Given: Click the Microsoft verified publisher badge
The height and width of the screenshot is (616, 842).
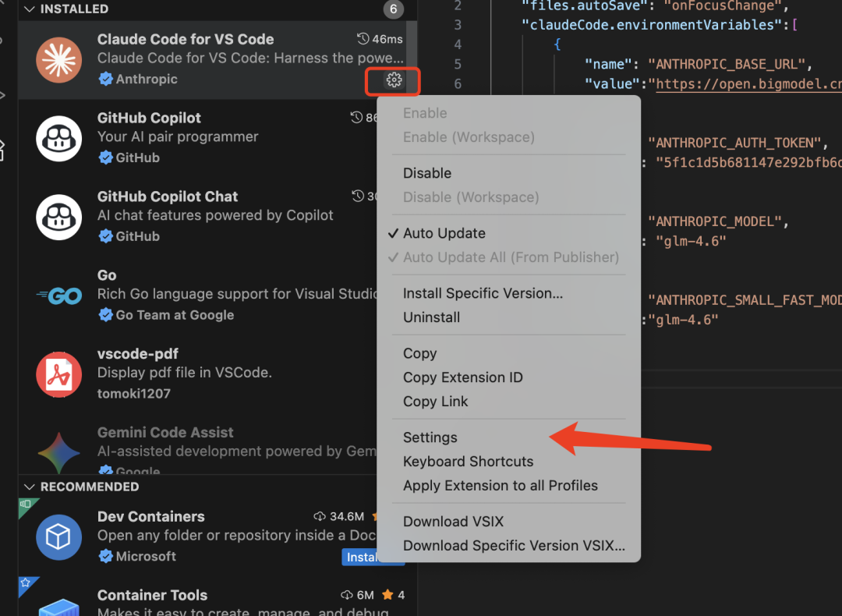Looking at the screenshot, I should [106, 556].
